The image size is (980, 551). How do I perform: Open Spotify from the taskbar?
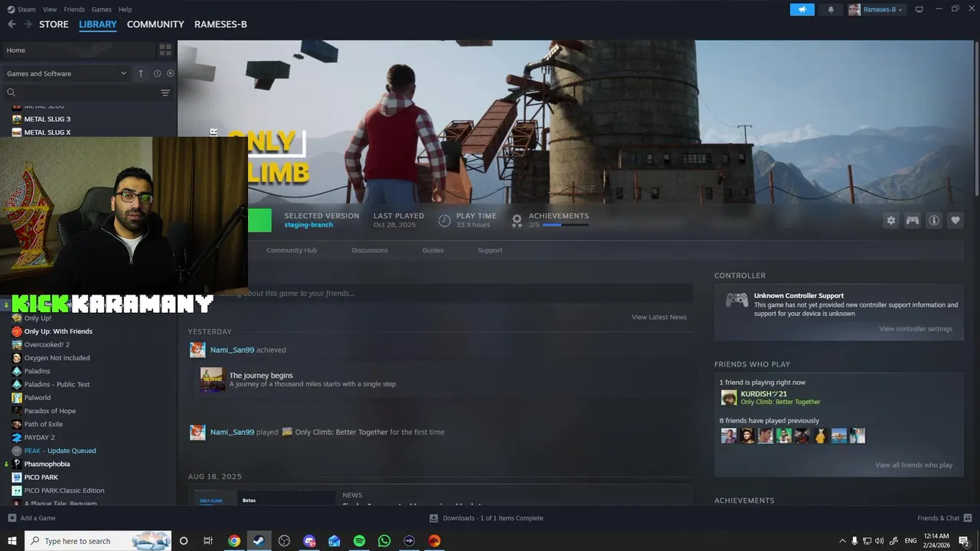359,541
